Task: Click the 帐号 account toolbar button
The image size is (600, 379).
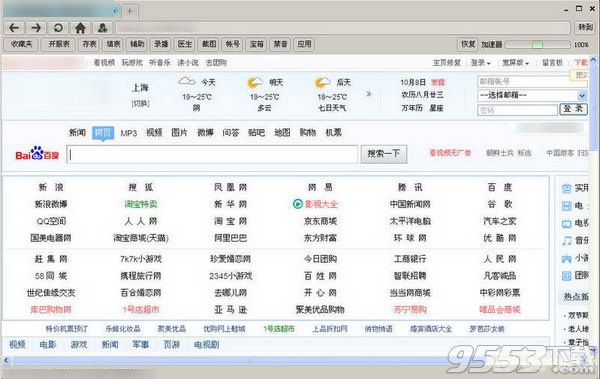Action: pos(232,44)
